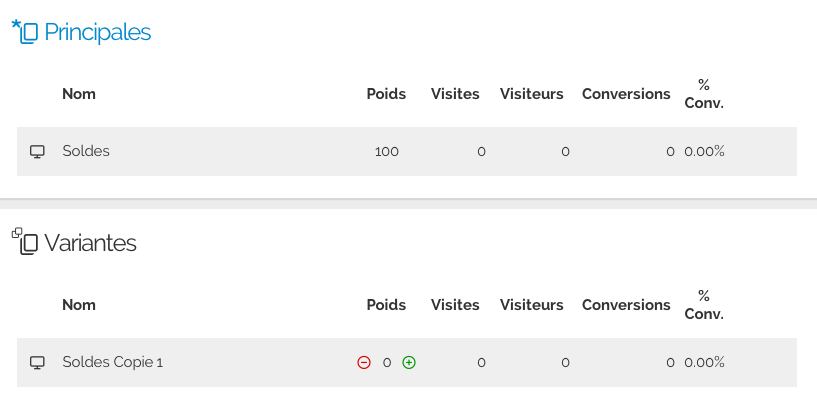Click the desktop monitor icon beside Soldes
Viewport: 817px width, 407px height.
[38, 152]
